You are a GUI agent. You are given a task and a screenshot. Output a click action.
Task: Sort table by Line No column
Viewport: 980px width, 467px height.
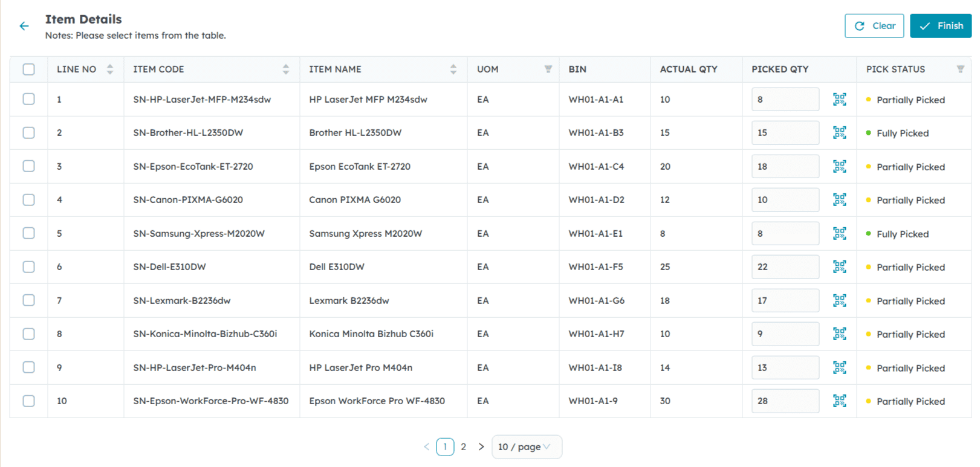[110, 69]
